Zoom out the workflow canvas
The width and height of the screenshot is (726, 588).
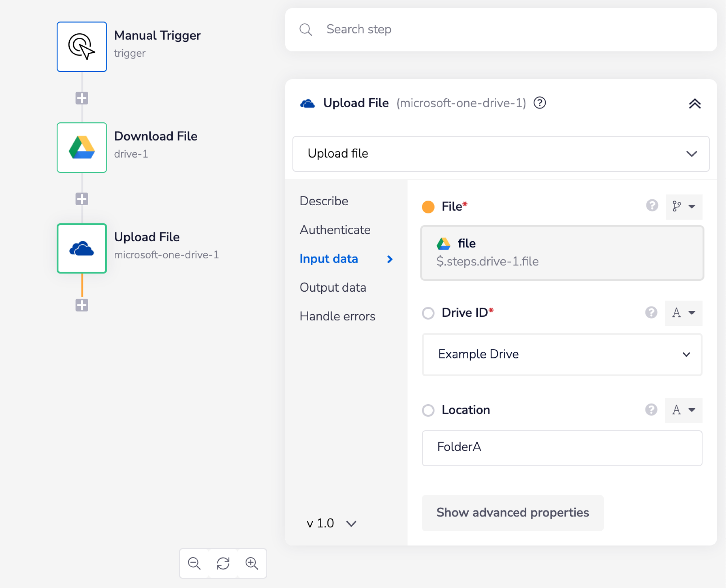[x=194, y=563]
